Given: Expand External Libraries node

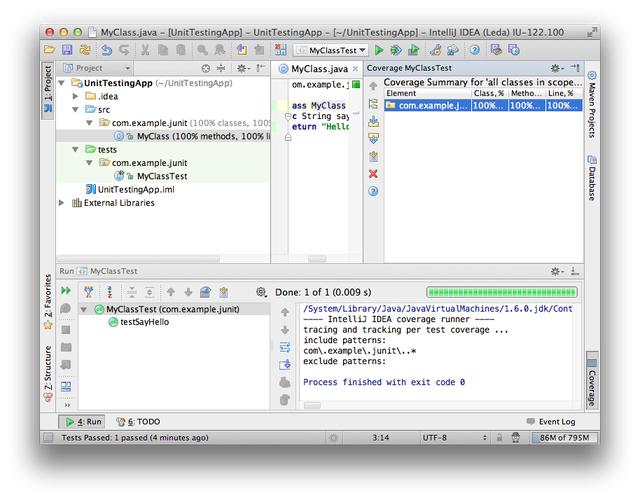Looking at the screenshot, I should point(62,203).
